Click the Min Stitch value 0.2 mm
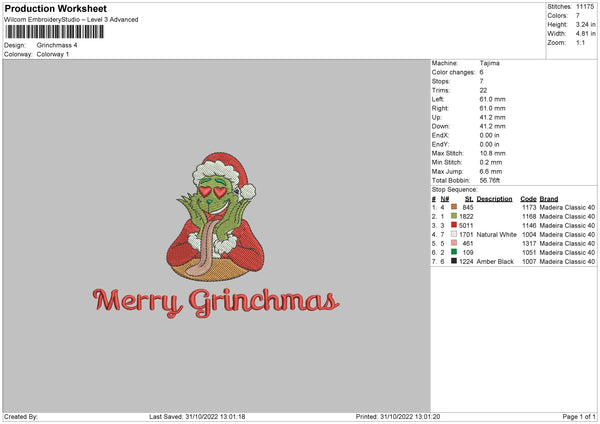This screenshot has width=600, height=424. (x=491, y=162)
